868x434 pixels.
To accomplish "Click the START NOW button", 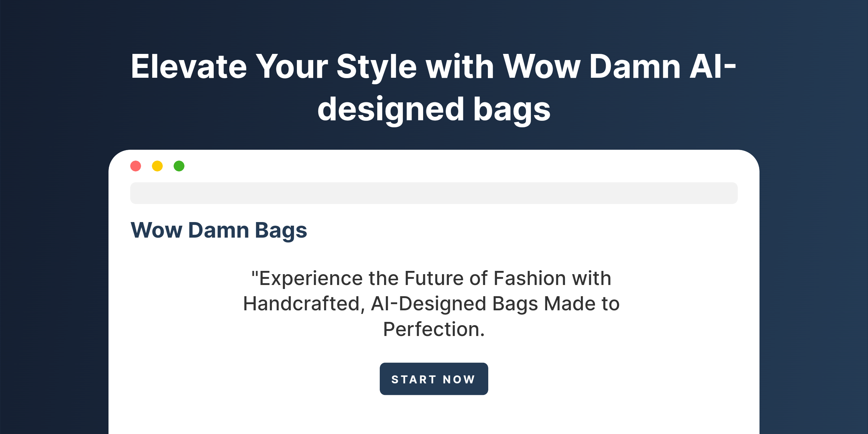I will [434, 379].
